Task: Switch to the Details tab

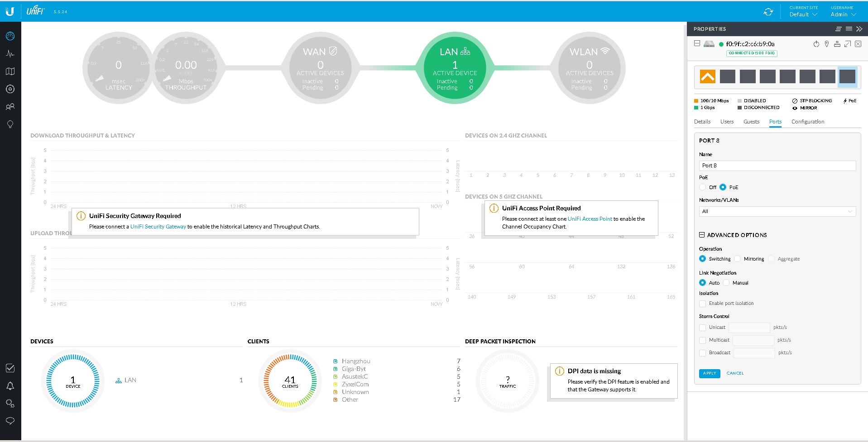Action: click(x=702, y=122)
